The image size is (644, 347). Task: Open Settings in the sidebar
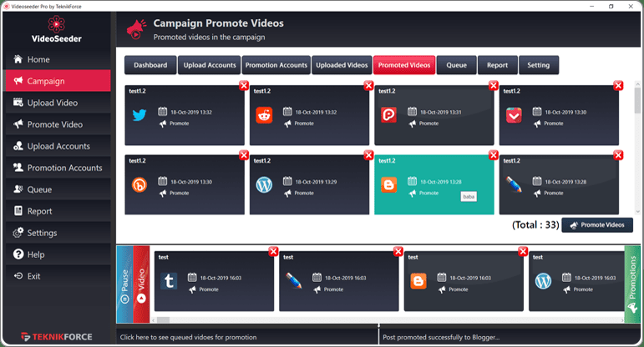pos(58,233)
